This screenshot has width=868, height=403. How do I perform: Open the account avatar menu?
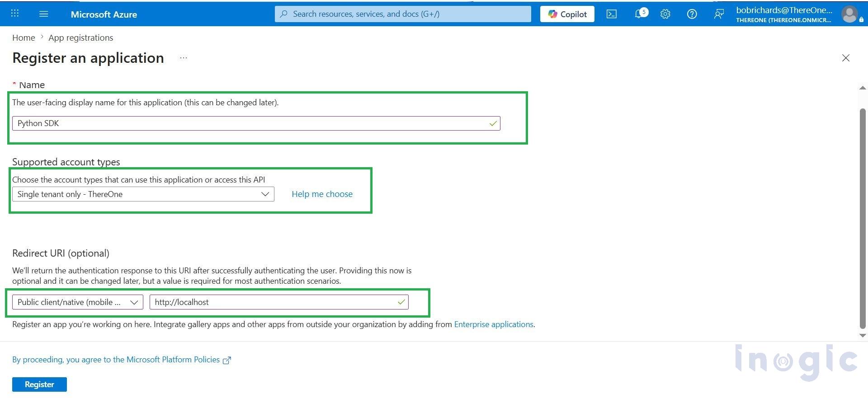[849, 14]
